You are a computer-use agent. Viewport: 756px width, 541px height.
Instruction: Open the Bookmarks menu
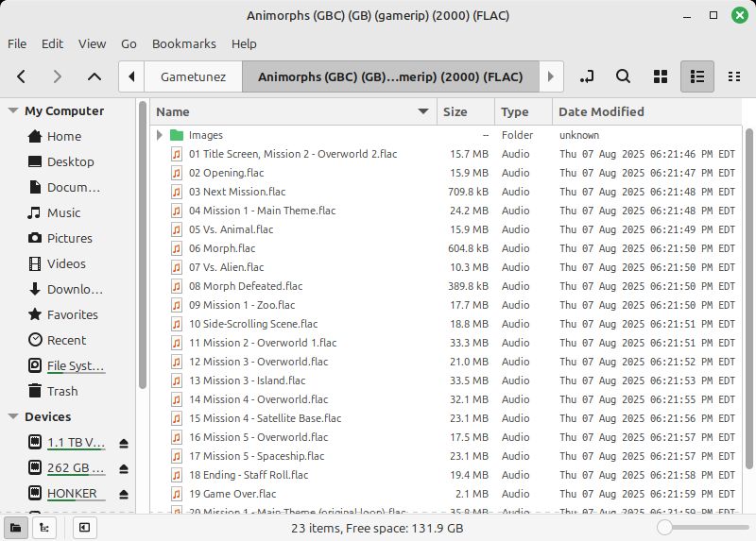click(184, 43)
